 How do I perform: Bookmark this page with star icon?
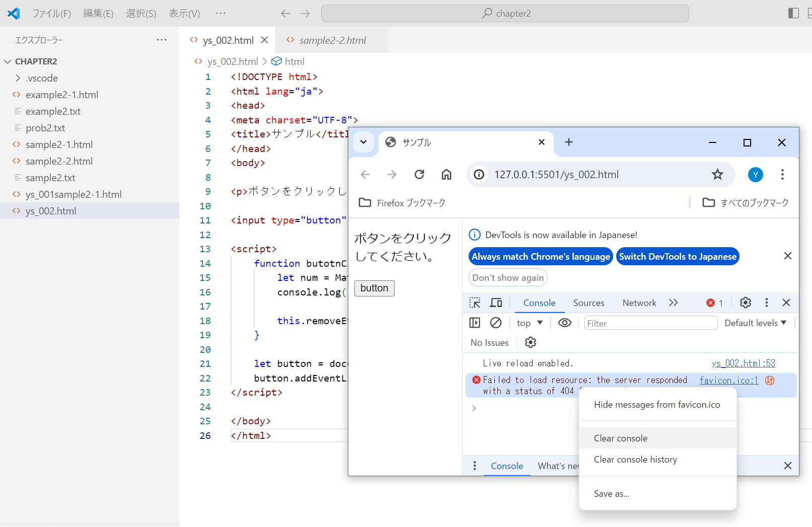pyautogui.click(x=717, y=175)
